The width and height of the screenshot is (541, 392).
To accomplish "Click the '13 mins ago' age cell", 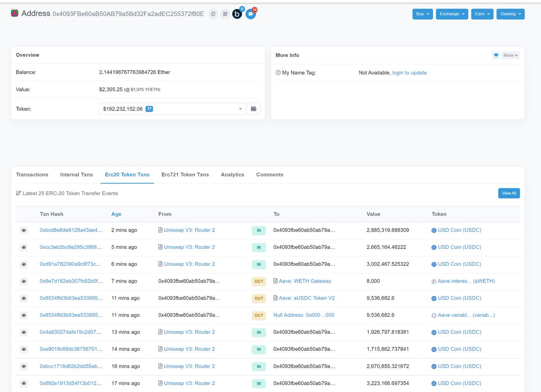I will point(125,333).
